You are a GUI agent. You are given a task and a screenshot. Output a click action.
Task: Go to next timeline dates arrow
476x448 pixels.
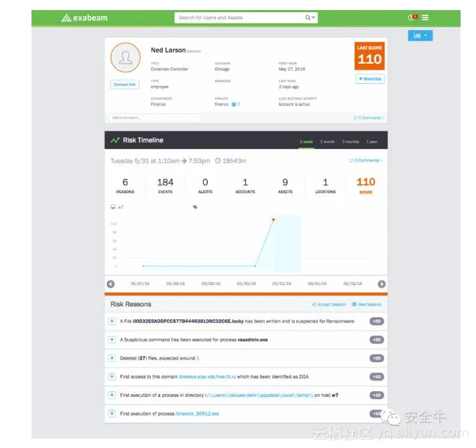coord(381,284)
